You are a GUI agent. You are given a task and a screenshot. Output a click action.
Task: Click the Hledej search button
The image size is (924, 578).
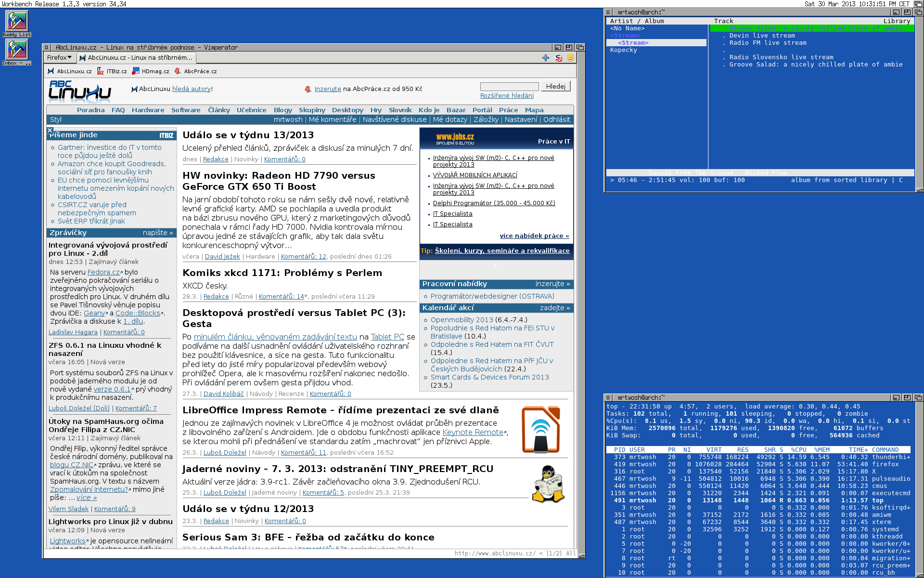pyautogui.click(x=556, y=86)
